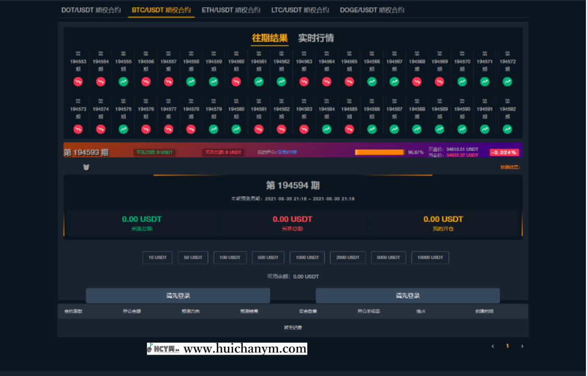Viewport: 588px width, 376px height.
Task: Click the right 请先登录 button
Action: tap(407, 296)
